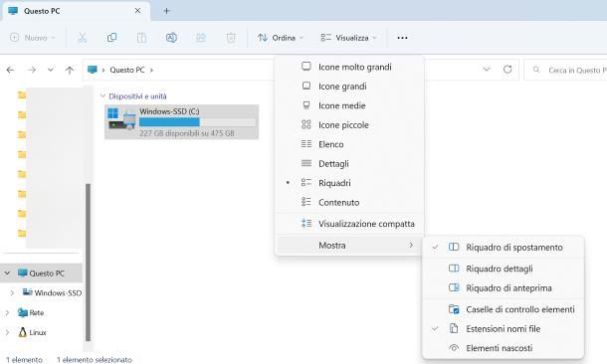Expand address bar history chevron
This screenshot has width=607, height=364.
(487, 70)
